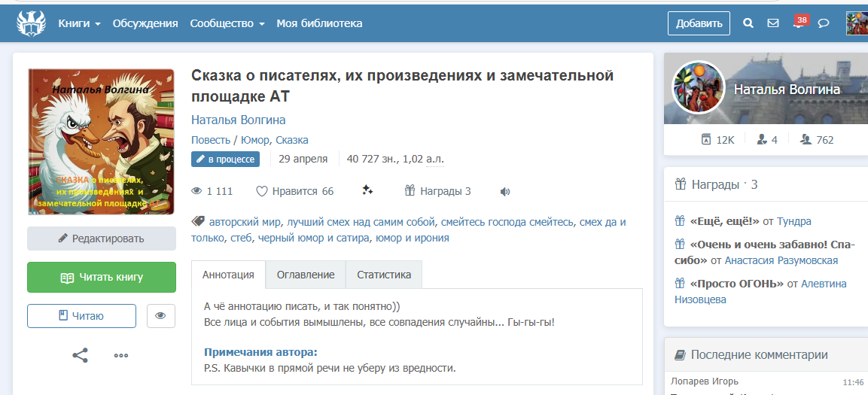The width and height of the screenshot is (868, 395).
Task: Click the gift Награды 3 link
Action: tap(437, 191)
